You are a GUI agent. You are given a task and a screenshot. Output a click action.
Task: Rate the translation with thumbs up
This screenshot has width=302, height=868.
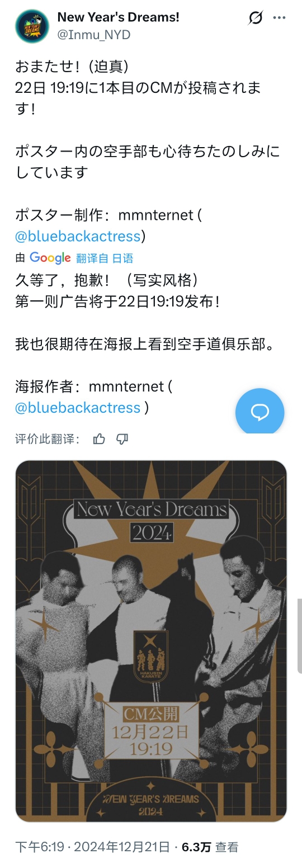click(99, 439)
